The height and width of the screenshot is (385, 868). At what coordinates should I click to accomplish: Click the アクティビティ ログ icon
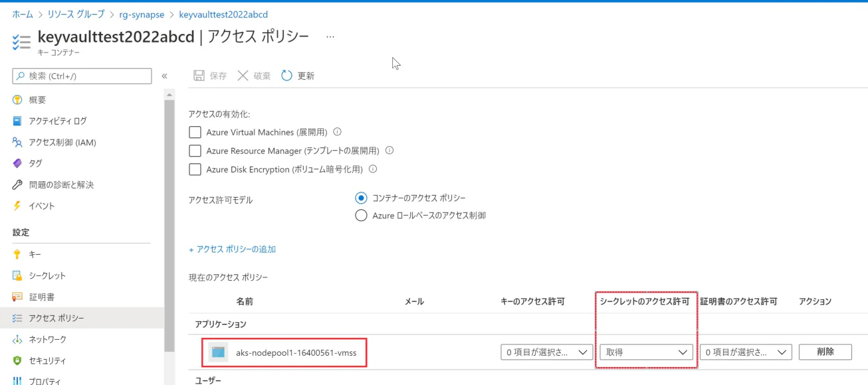[x=18, y=121]
